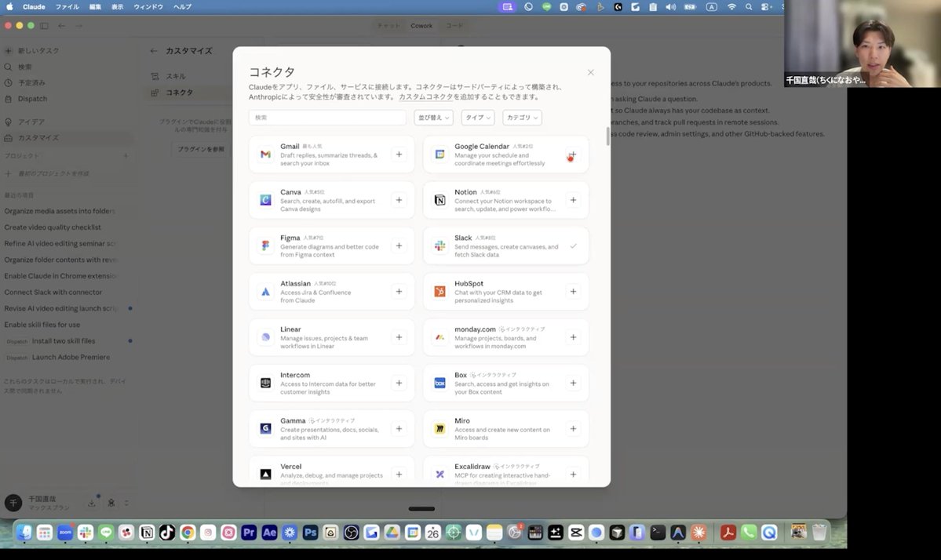The height and width of the screenshot is (560, 941).
Task: Click the Slack logo in connector list
Action: (x=440, y=245)
